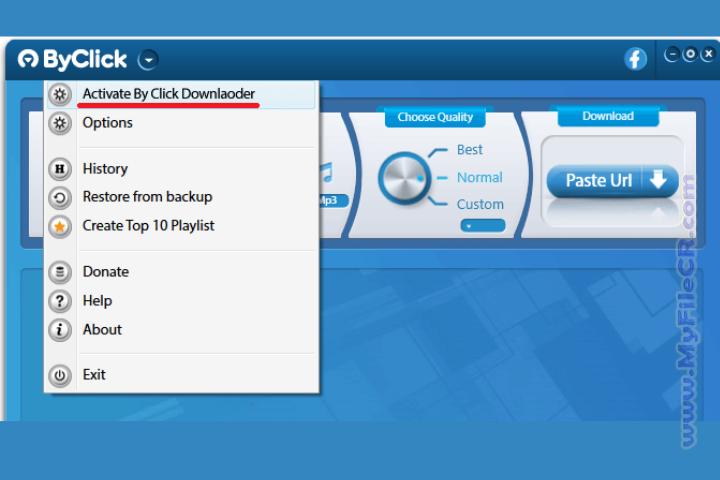This screenshot has height=480, width=720.
Task: Click the info icon beside About
Action: coord(60,330)
